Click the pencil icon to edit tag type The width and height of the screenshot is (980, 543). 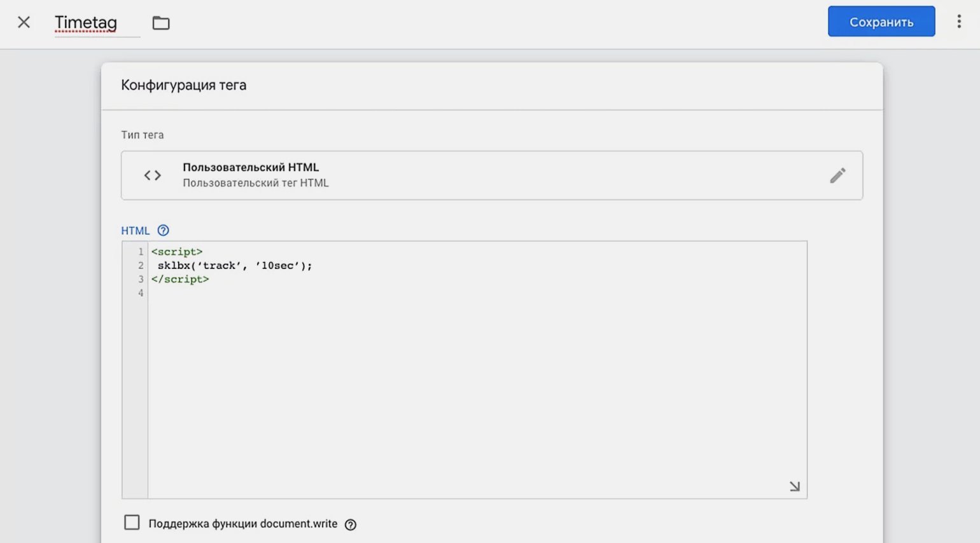tap(837, 175)
